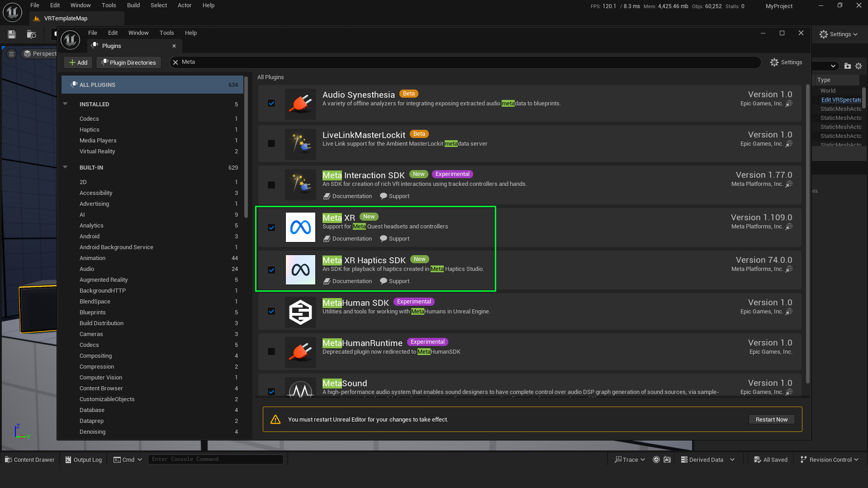868x488 pixels.
Task: Disable the Audio Synesthesia plugin checkbox
Action: pos(271,103)
